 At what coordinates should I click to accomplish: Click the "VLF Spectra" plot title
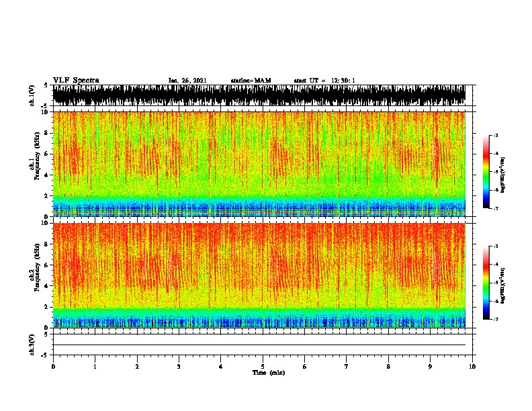click(x=76, y=81)
